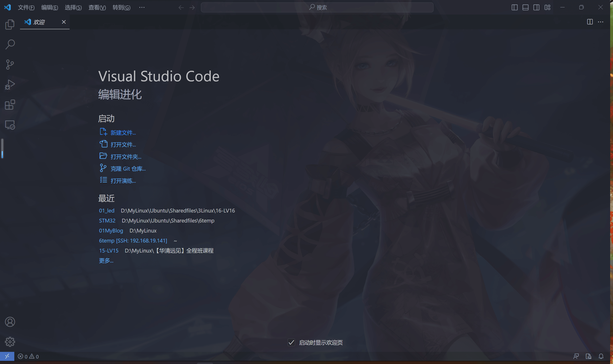Click the 克隆 Git 仓库... link
613x364 pixels.
tap(128, 169)
